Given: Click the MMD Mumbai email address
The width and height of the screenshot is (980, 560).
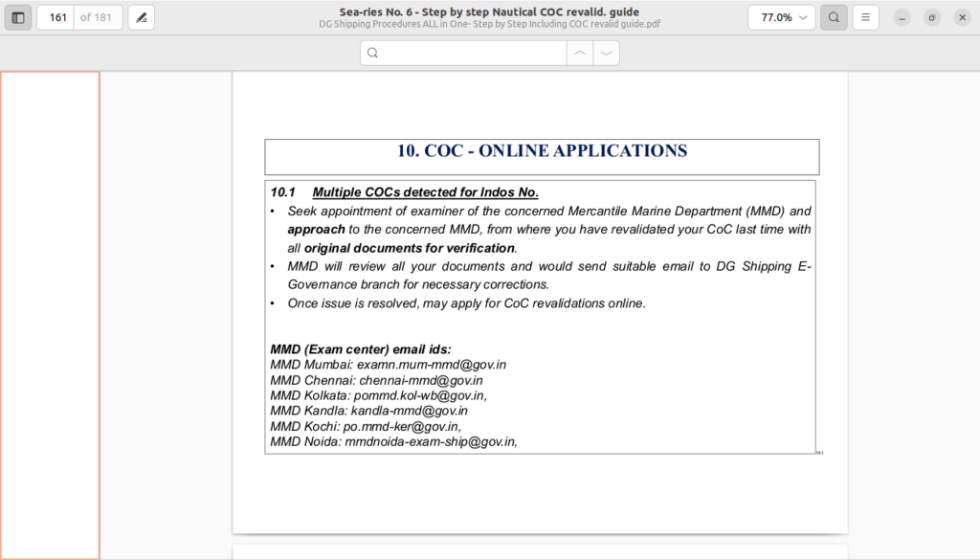Looking at the screenshot, I should [x=431, y=365].
